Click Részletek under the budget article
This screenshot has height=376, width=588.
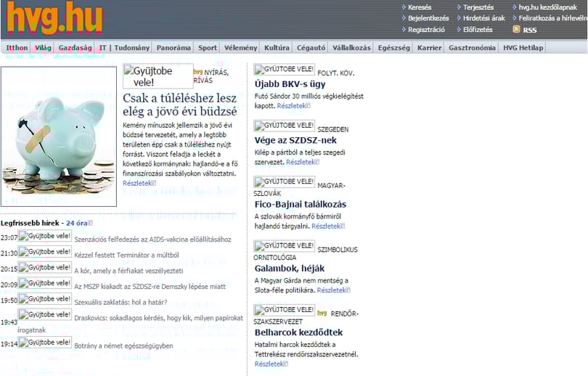point(137,184)
